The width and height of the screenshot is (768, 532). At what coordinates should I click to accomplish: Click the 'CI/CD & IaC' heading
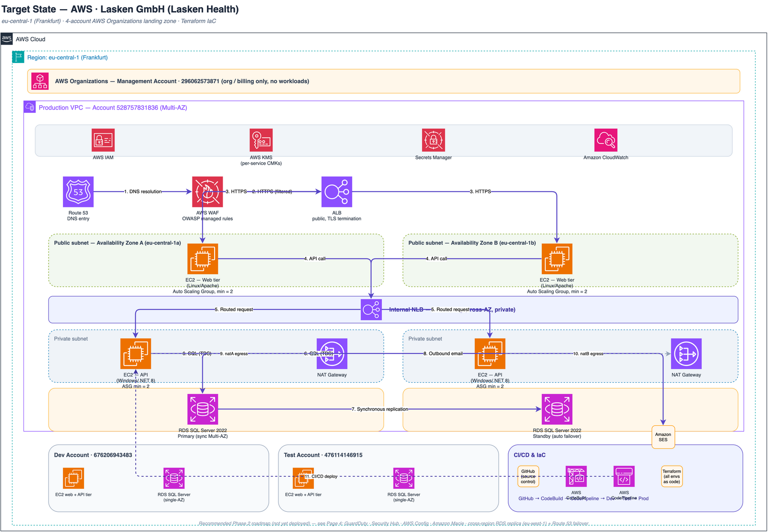click(x=529, y=455)
